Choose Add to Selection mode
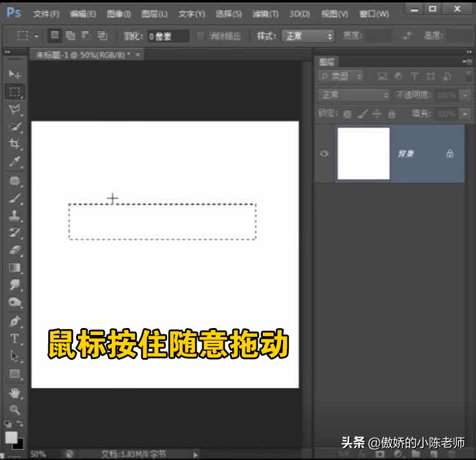Viewport: 476px width, 460px height. [x=70, y=36]
